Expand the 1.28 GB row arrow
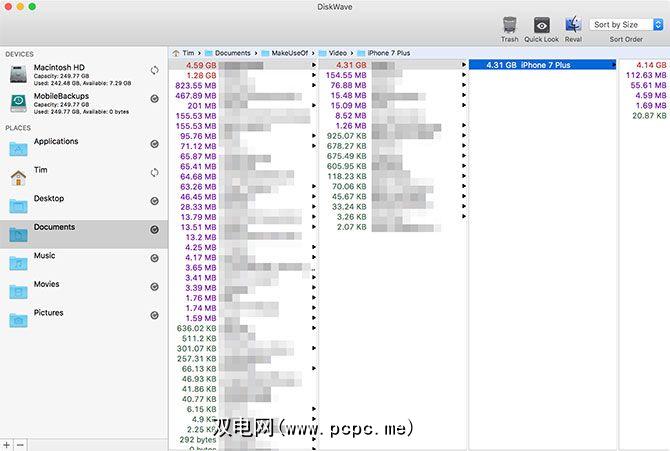 coord(314,75)
